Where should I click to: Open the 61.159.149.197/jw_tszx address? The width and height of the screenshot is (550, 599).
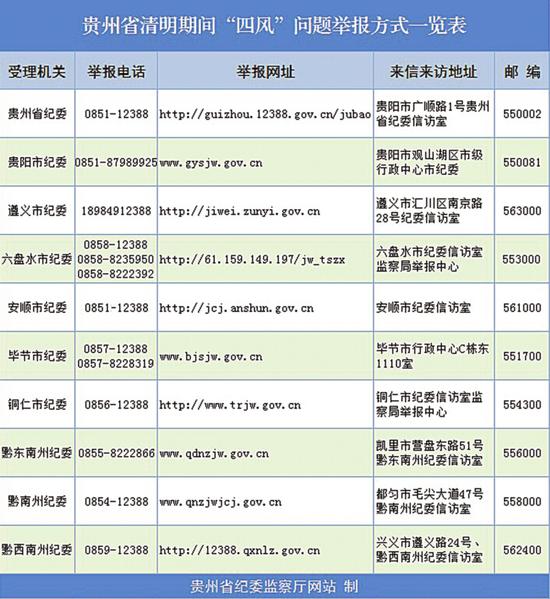pyautogui.click(x=252, y=260)
